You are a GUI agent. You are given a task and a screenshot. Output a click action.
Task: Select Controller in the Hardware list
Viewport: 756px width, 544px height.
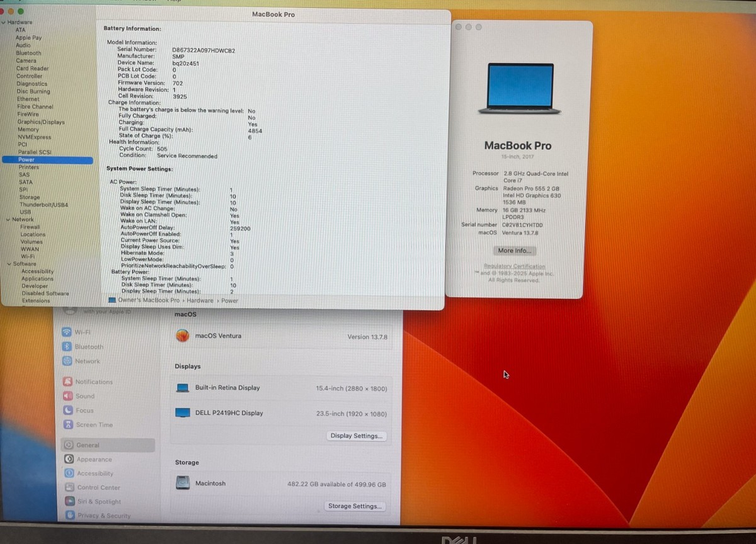coord(29,76)
